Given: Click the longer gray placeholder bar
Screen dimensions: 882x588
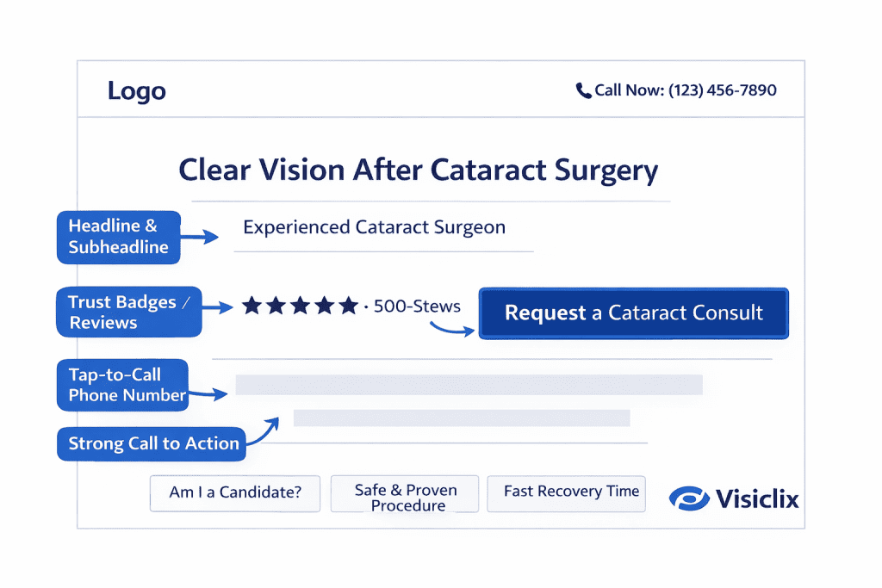Looking at the screenshot, I should 469,385.
